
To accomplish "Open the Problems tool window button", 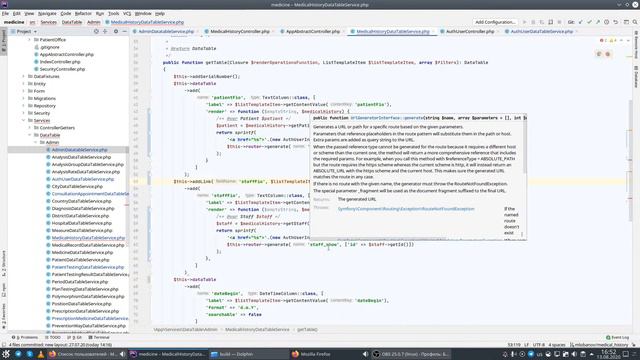I will point(25,338).
